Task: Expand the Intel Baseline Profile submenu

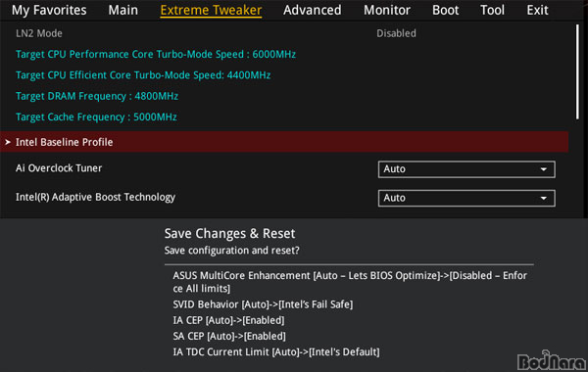Action: coord(284,142)
